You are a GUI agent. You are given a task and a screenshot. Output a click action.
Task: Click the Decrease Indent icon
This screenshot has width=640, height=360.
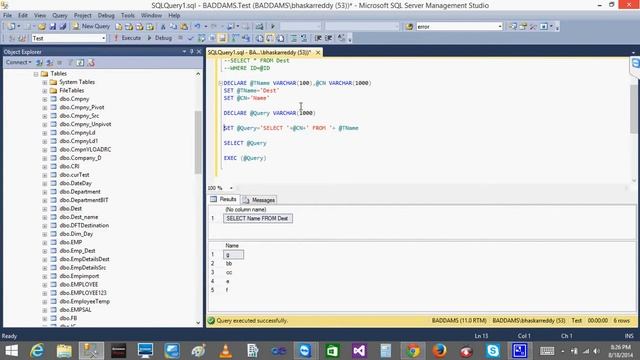[x=318, y=38]
